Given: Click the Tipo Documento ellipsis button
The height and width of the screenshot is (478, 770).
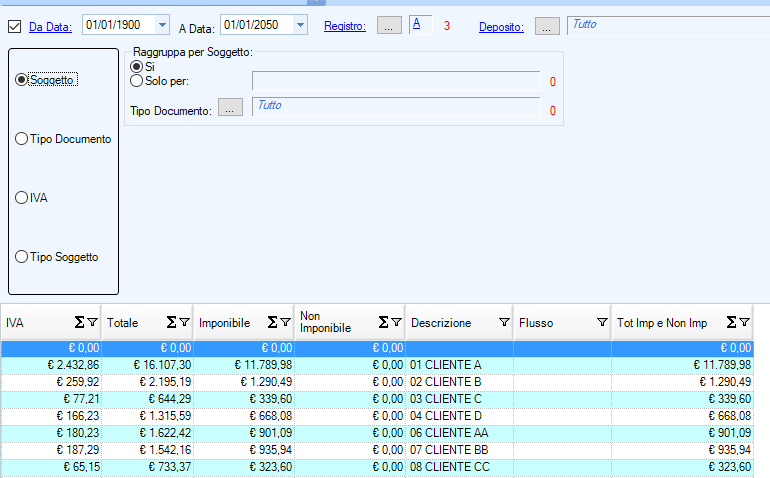Looking at the screenshot, I should (x=230, y=109).
